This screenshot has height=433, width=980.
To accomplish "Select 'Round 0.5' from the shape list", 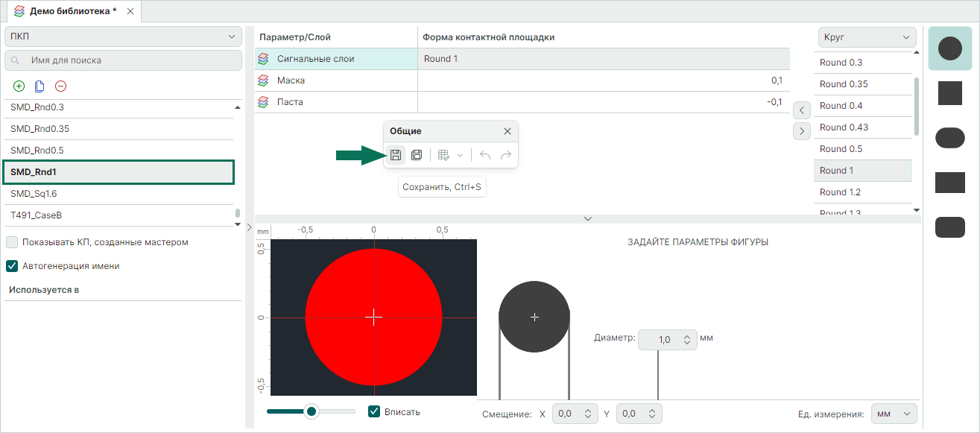I will 862,149.
